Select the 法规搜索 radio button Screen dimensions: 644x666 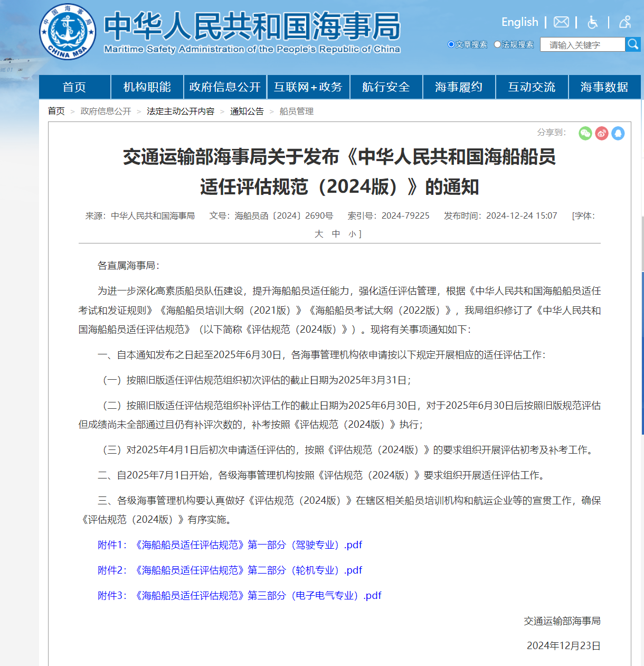tap(497, 44)
